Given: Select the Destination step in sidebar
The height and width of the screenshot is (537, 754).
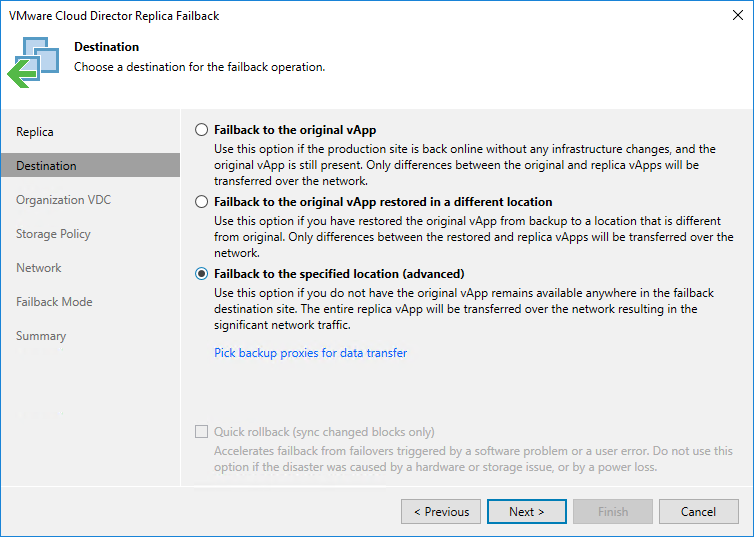Looking at the screenshot, I should (x=91, y=165).
